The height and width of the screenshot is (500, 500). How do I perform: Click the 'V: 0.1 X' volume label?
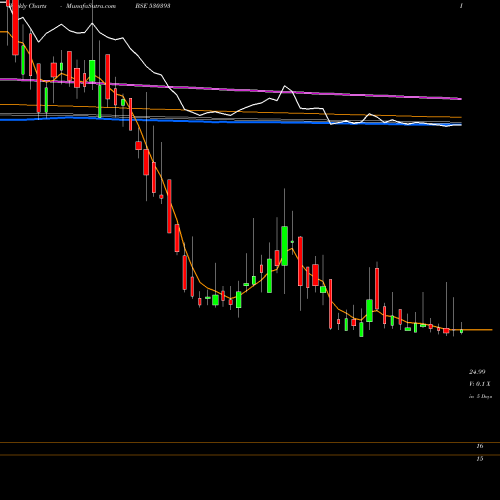480,384
